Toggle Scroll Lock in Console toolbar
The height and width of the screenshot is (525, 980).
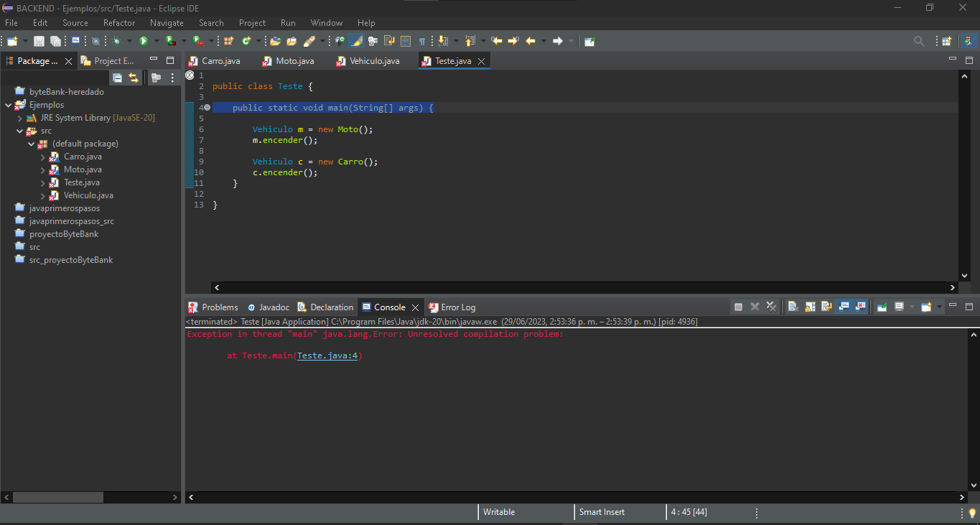810,307
